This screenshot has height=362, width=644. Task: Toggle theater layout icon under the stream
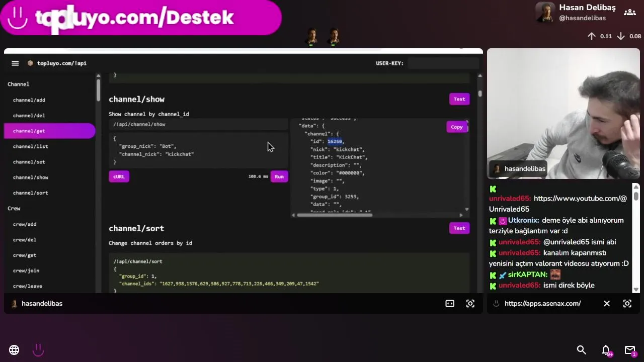pyautogui.click(x=450, y=304)
